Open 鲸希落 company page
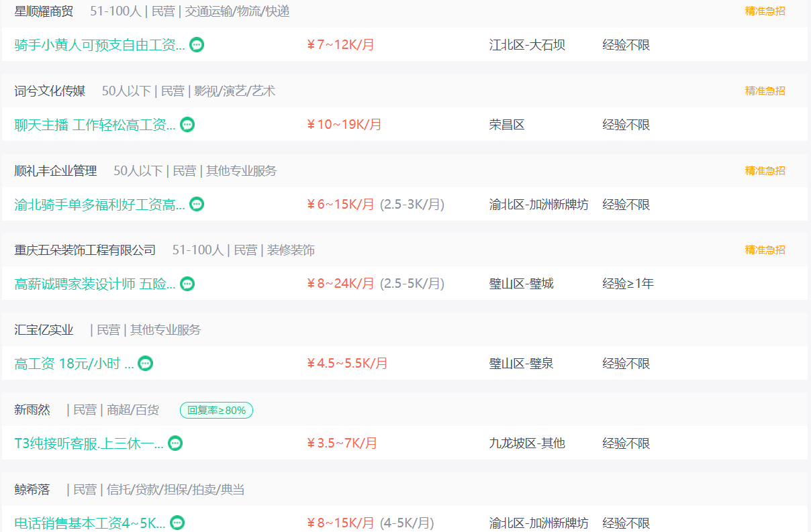 tap(32, 490)
